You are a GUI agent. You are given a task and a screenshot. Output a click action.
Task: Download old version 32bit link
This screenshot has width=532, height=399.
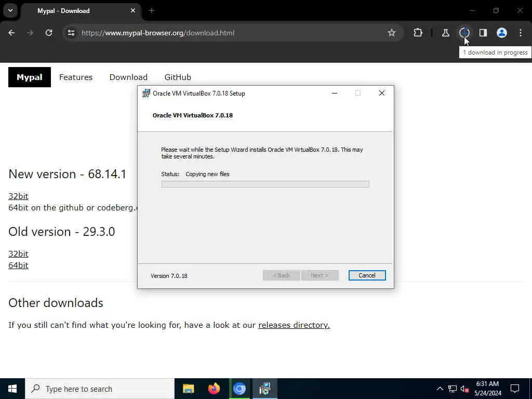coord(18,254)
